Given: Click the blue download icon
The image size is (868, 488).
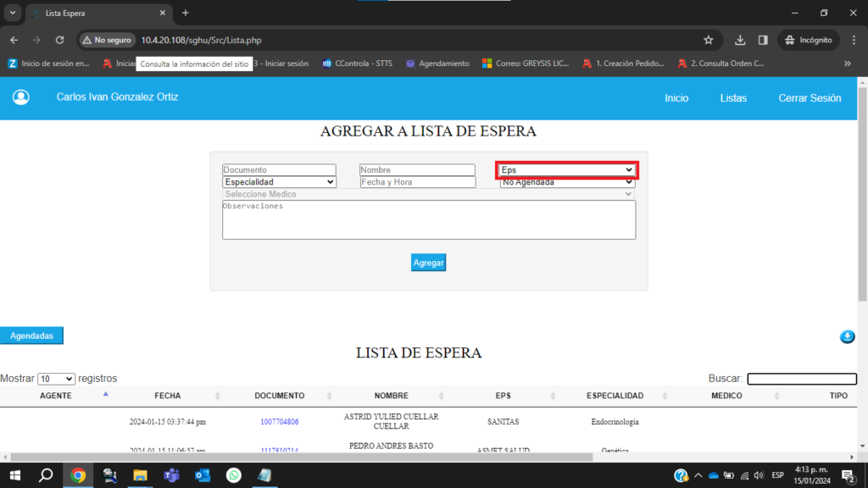Looking at the screenshot, I should [847, 337].
